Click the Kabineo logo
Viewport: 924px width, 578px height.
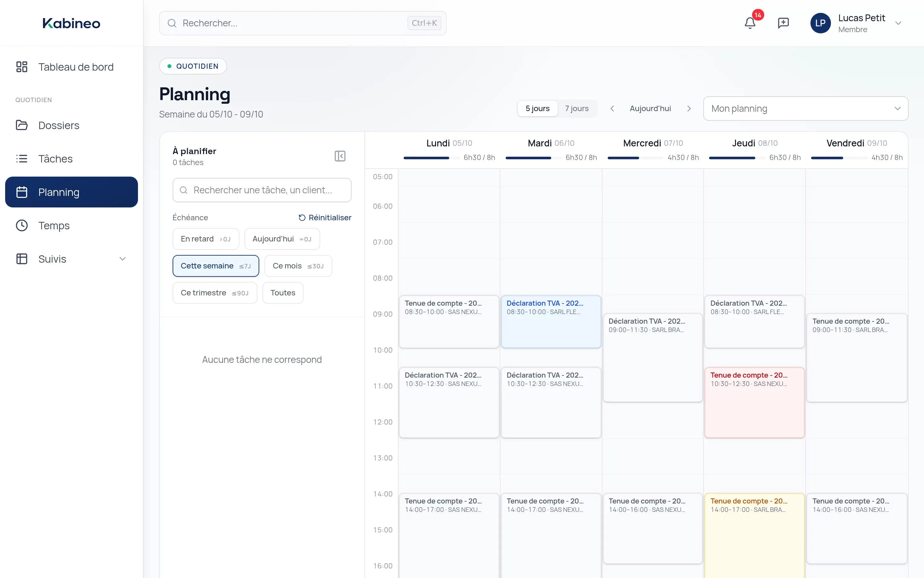pos(72,23)
